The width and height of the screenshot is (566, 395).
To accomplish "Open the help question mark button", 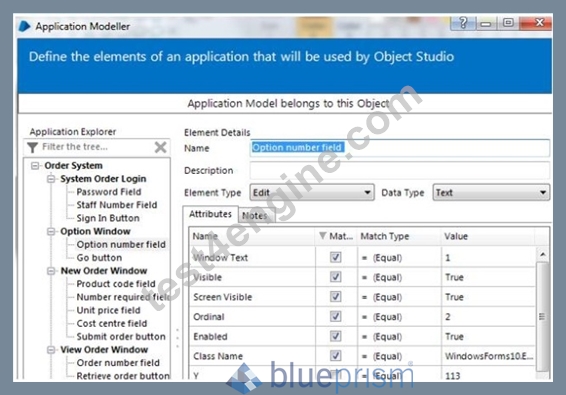I will 463,23.
